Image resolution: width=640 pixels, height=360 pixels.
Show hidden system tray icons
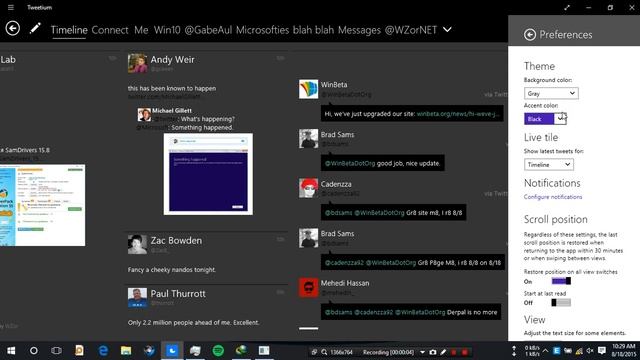click(x=545, y=351)
